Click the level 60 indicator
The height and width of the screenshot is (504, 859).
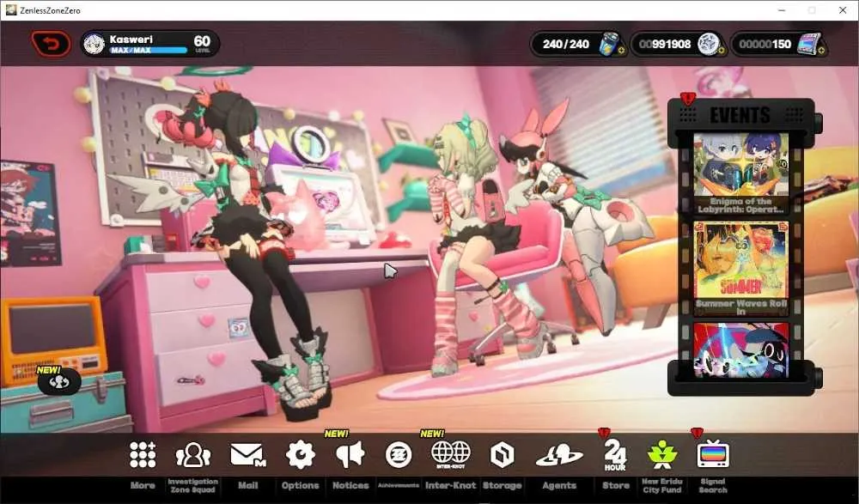tap(202, 43)
